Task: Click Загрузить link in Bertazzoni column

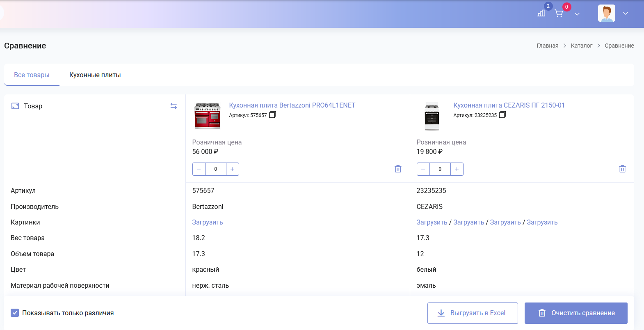Action: tap(208, 222)
